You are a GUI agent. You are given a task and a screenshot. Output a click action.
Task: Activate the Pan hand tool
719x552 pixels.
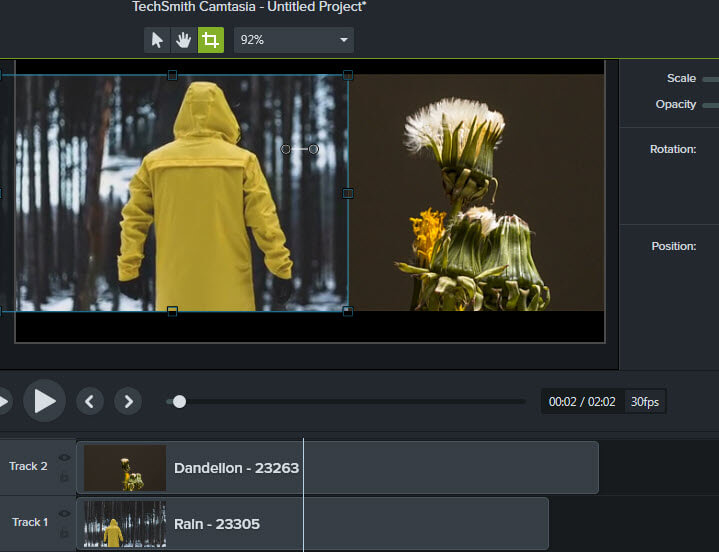coord(183,40)
